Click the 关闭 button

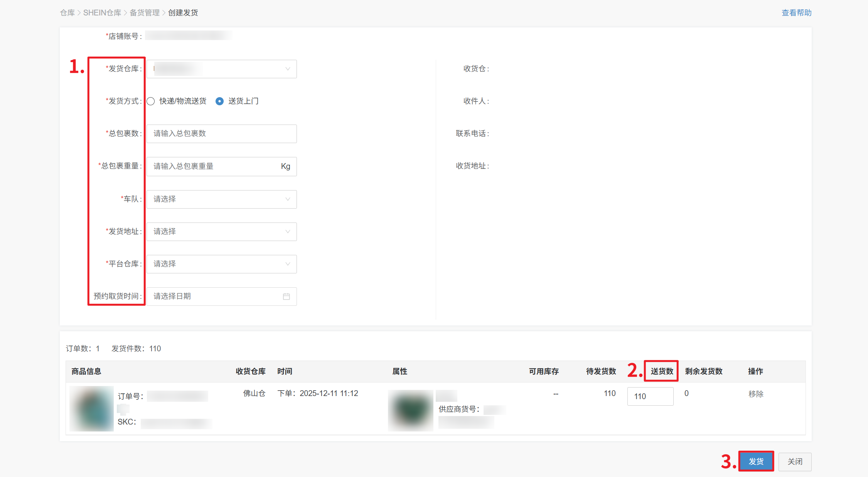(x=795, y=462)
